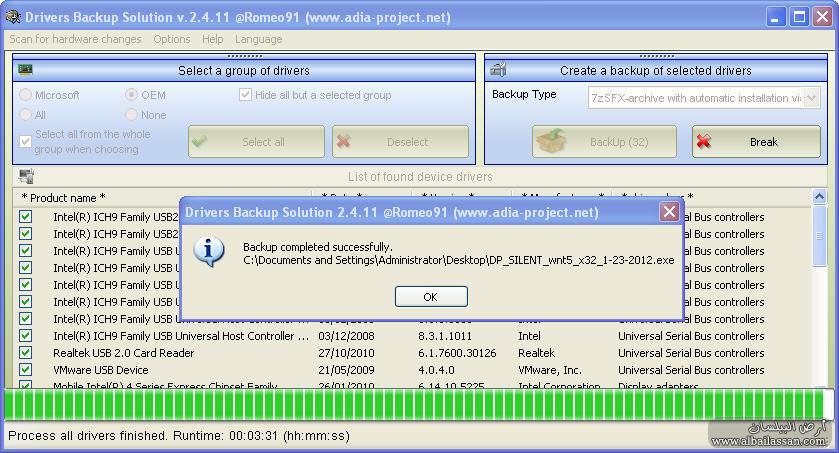This screenshot has height=453, width=839.
Task: Select the VMware USB Device row name
Action: [x=101, y=370]
